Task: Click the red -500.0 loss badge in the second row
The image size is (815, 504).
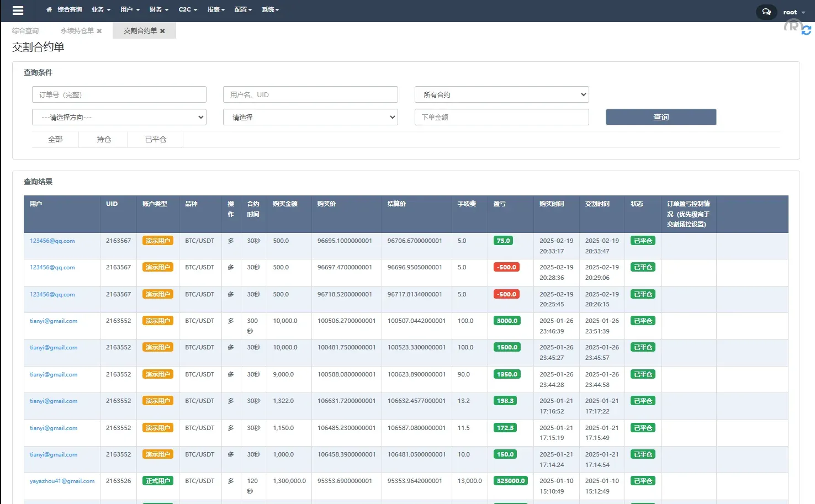Action: pos(506,267)
